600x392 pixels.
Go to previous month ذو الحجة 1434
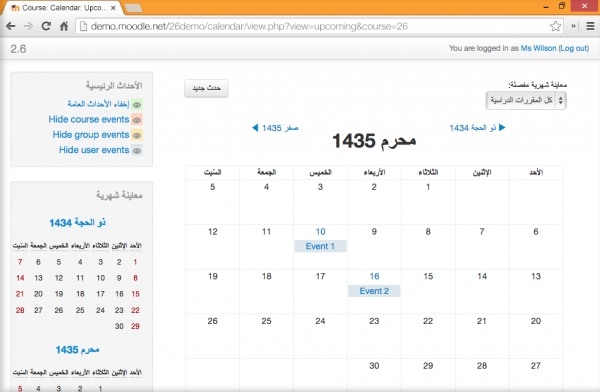pyautogui.click(x=478, y=128)
